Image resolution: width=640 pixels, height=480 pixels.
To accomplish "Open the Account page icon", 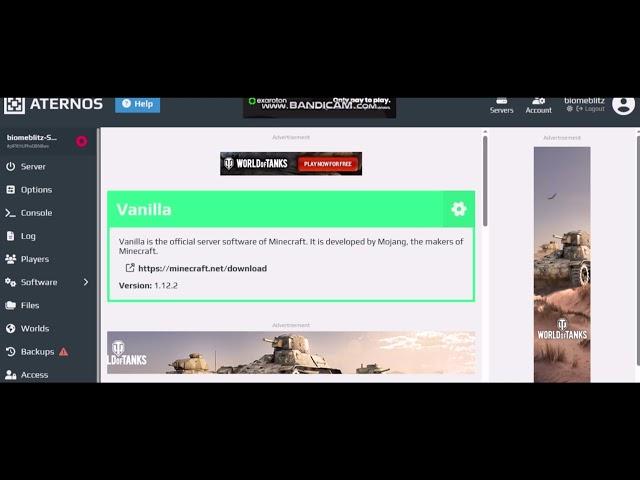I will tap(538, 101).
